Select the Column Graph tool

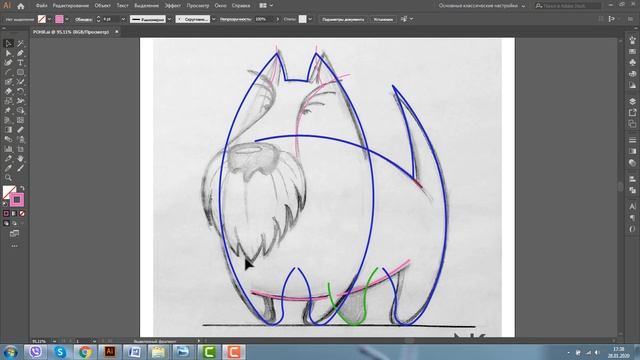point(8,149)
